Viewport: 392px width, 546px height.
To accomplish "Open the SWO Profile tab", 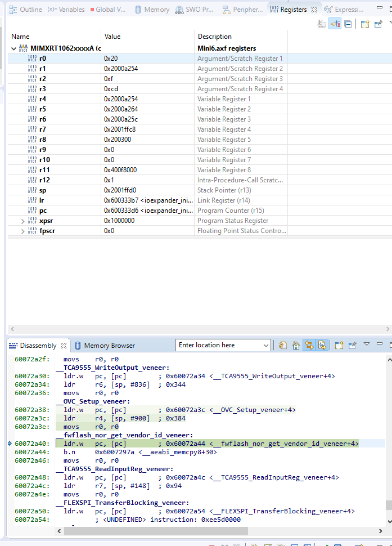I will (x=195, y=10).
